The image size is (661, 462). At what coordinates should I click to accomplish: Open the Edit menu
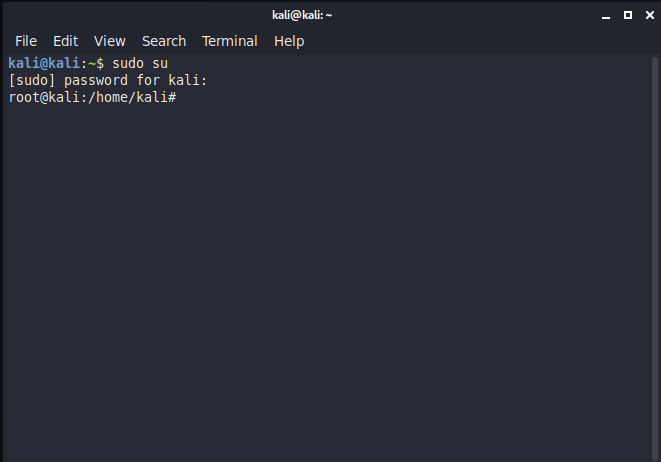click(x=65, y=41)
